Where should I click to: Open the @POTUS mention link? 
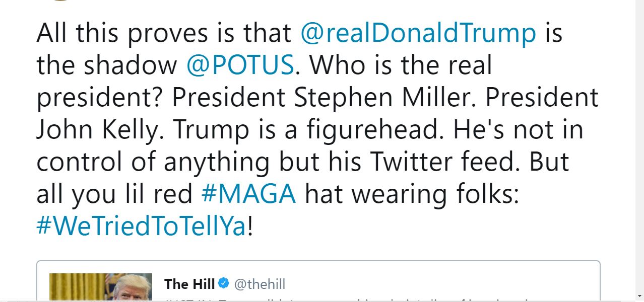(240, 65)
